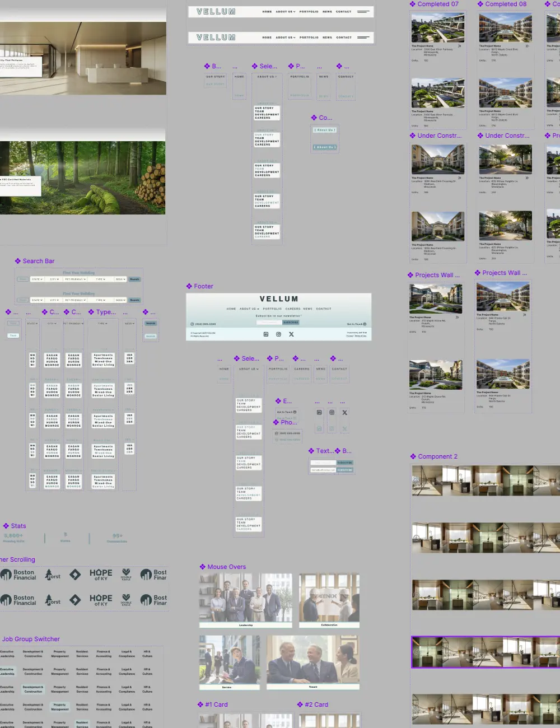This screenshot has width=560, height=728.
Task: Select the Job Group Switcher label
Action: tap(31, 639)
